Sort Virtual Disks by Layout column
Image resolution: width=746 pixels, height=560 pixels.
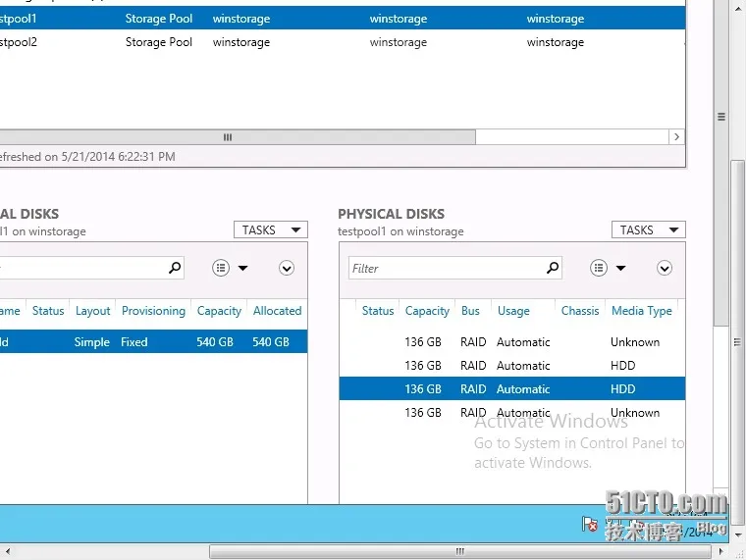[93, 311]
